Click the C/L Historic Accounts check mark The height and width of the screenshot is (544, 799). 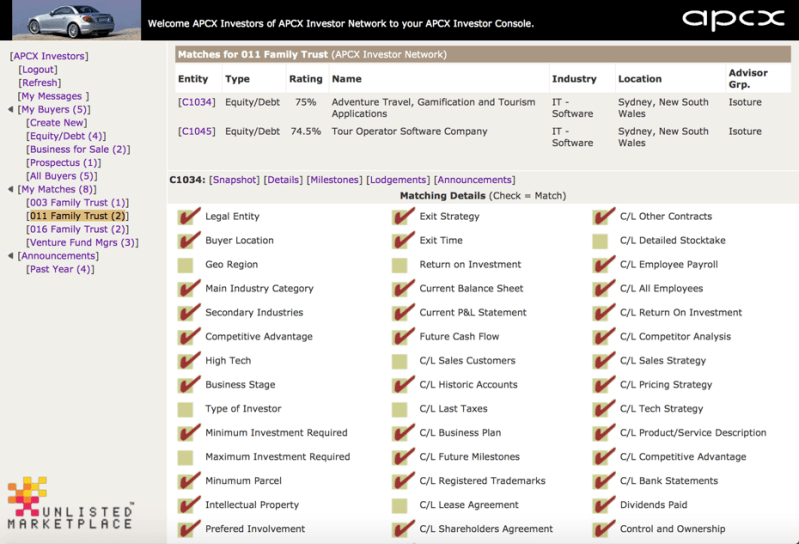pos(403,385)
